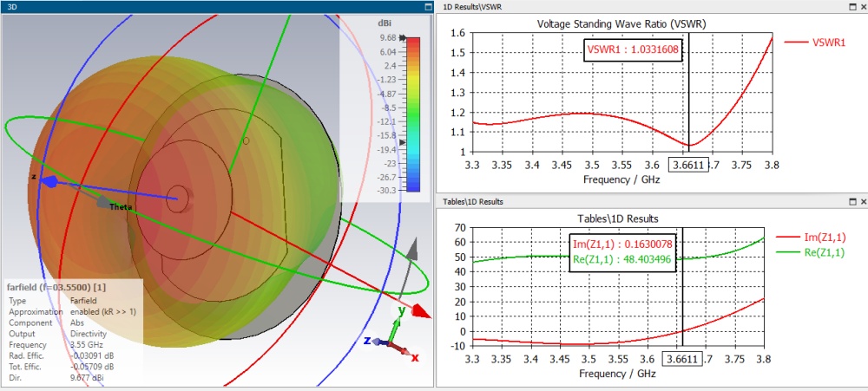The width and height of the screenshot is (868, 391).
Task: Click the Tables\1D Results plot title inside graph
Action: 617,218
